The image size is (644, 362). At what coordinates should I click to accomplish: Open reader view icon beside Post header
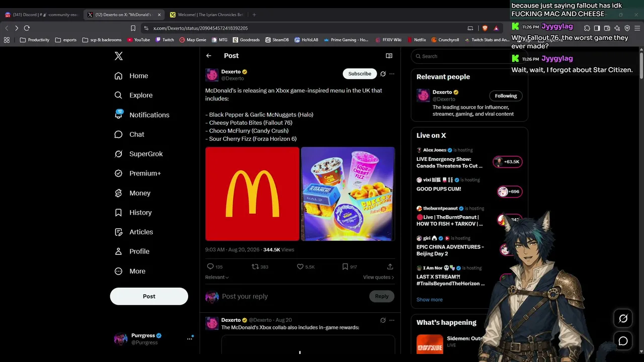389,56
